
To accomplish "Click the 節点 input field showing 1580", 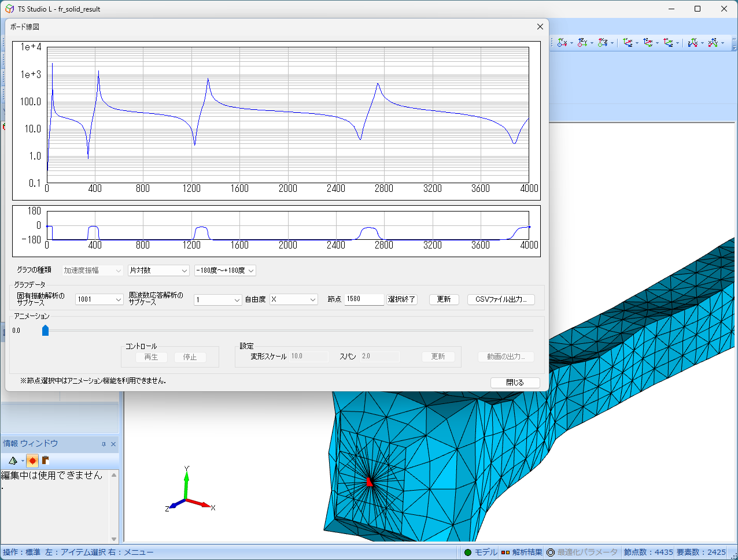I will click(364, 299).
